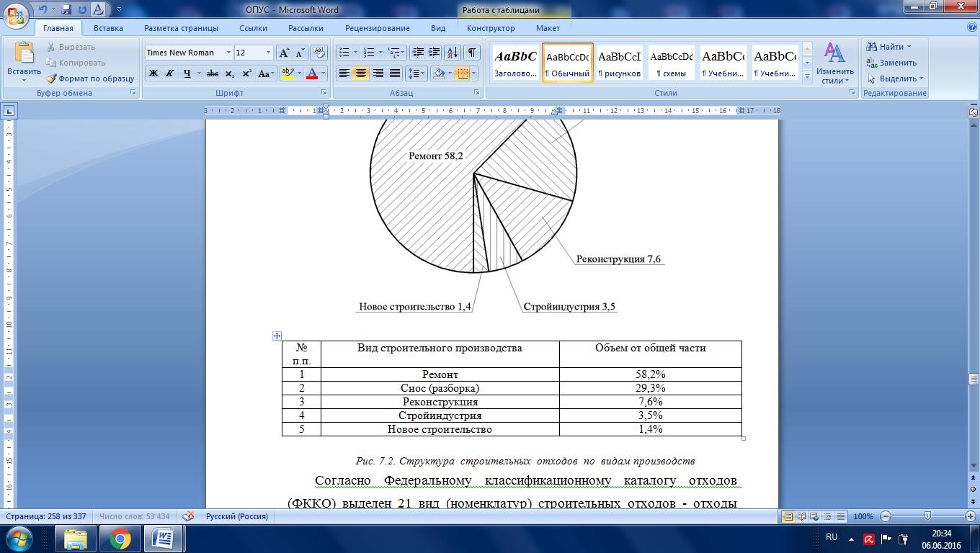This screenshot has height=553, width=980.
Task: Open Select (Выделить) menu
Action: tap(894, 78)
